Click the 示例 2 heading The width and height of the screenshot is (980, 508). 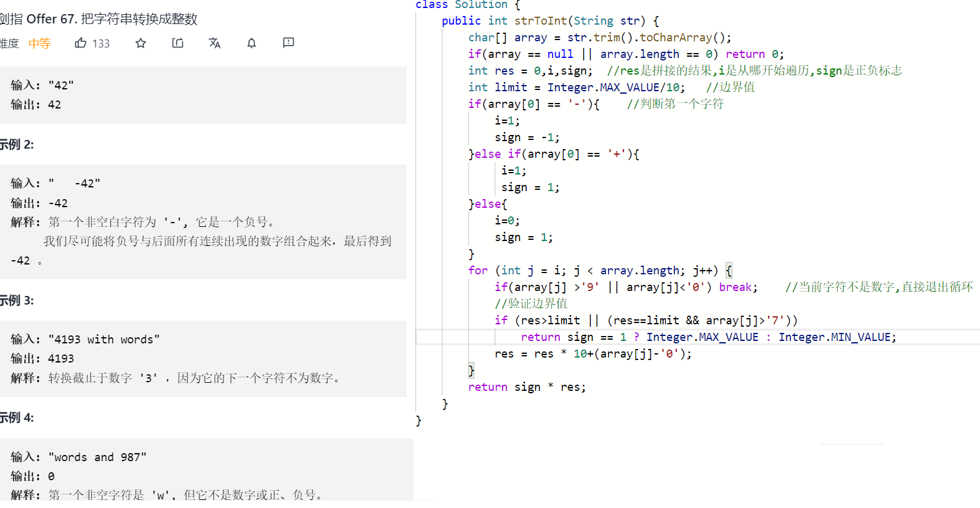click(17, 145)
